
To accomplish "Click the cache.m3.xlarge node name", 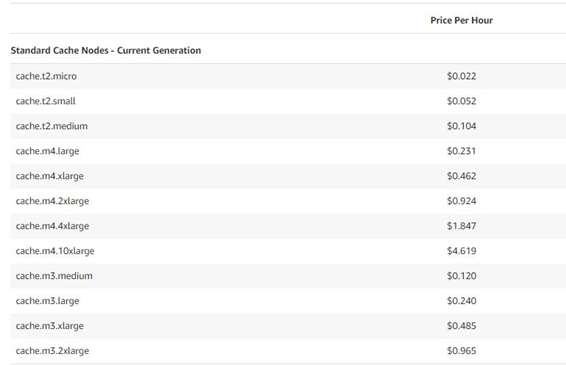I will pyautogui.click(x=49, y=326).
